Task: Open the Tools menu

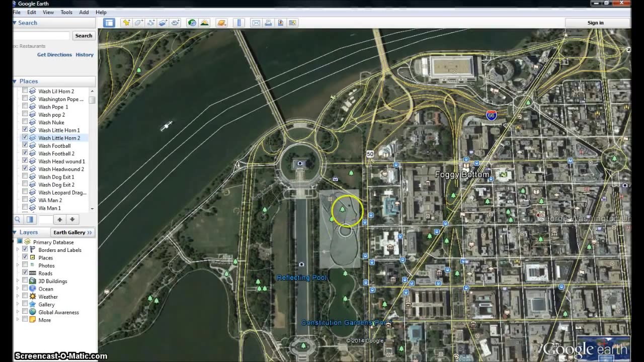Action: 66,12
